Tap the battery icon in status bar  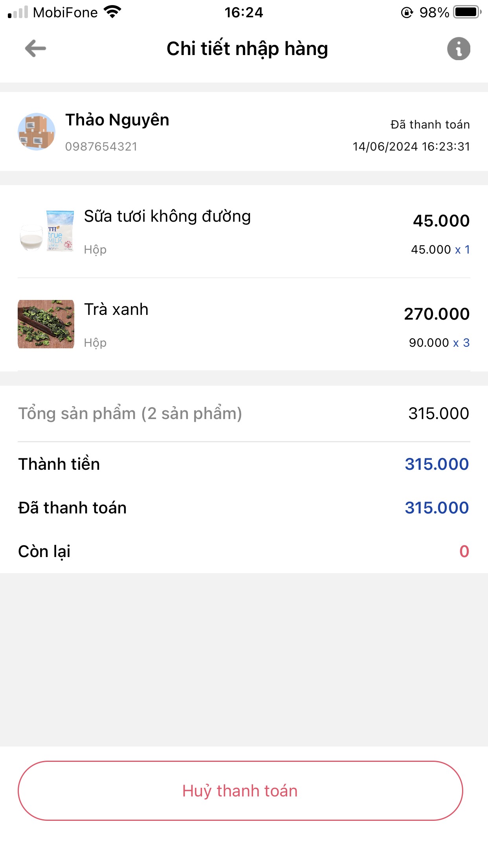click(x=467, y=12)
